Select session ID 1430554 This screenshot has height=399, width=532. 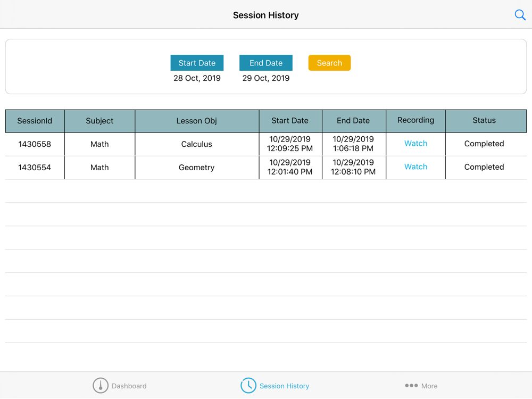tap(35, 167)
